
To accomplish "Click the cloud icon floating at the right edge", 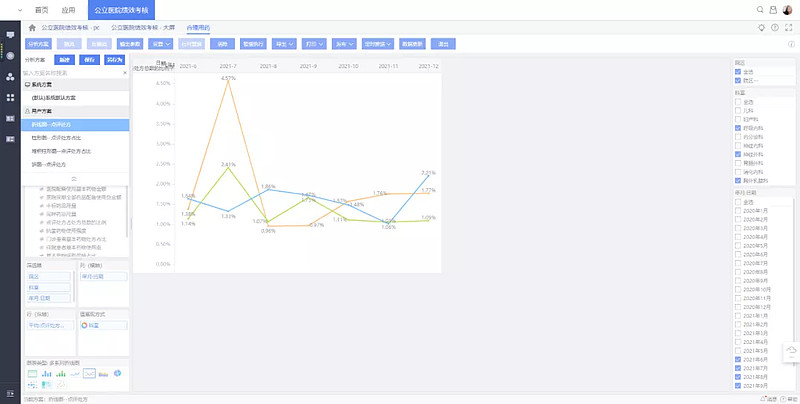I will tap(791, 350).
